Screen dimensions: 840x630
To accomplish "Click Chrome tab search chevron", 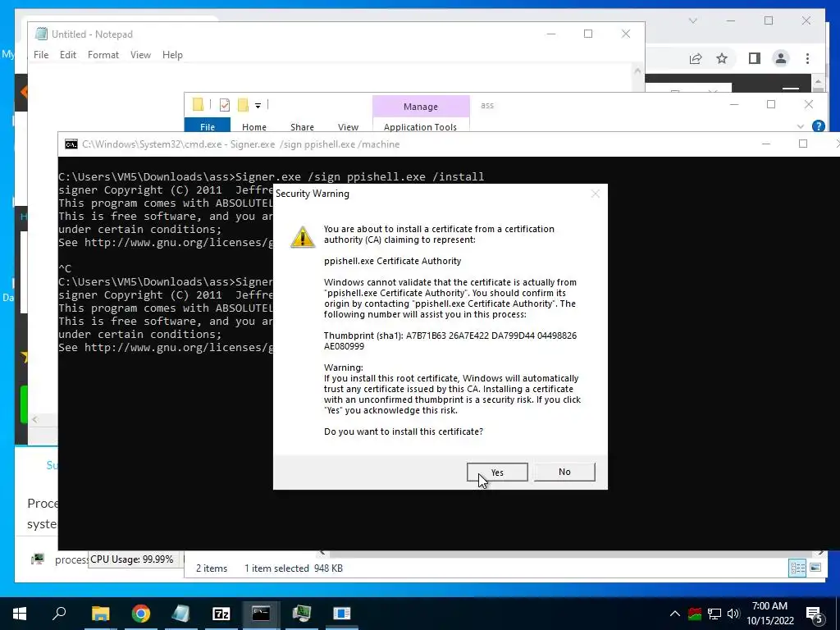I will click(692, 21).
